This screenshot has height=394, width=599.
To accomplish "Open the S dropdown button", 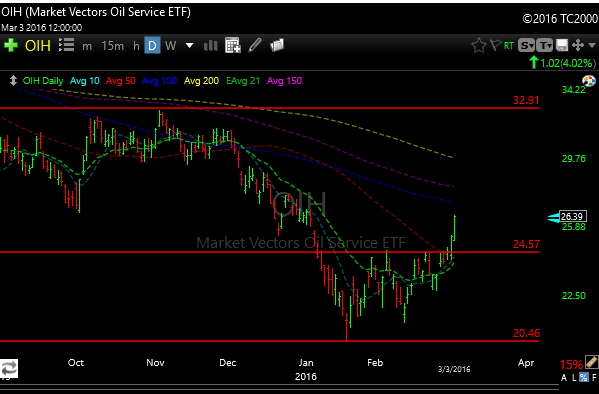I will [526, 45].
